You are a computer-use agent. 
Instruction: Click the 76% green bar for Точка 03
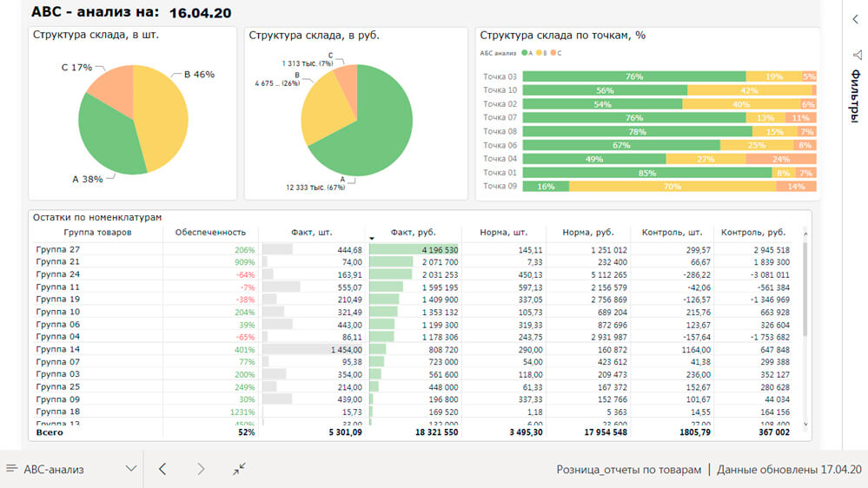(x=633, y=76)
